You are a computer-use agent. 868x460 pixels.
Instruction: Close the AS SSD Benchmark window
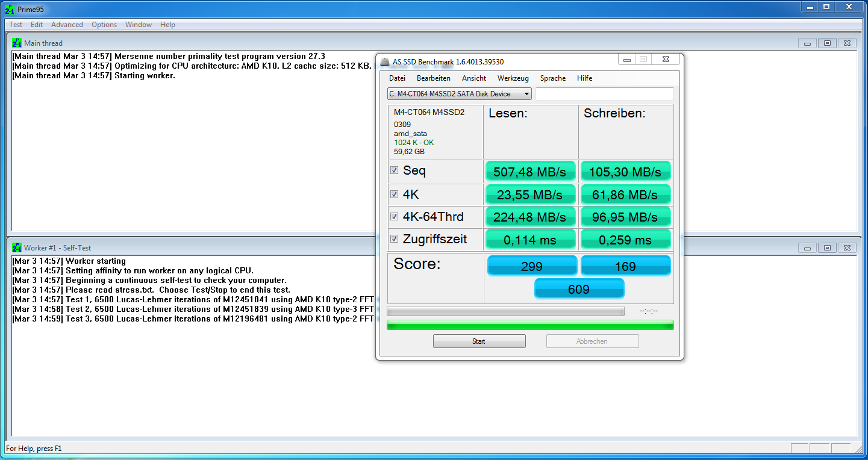666,60
